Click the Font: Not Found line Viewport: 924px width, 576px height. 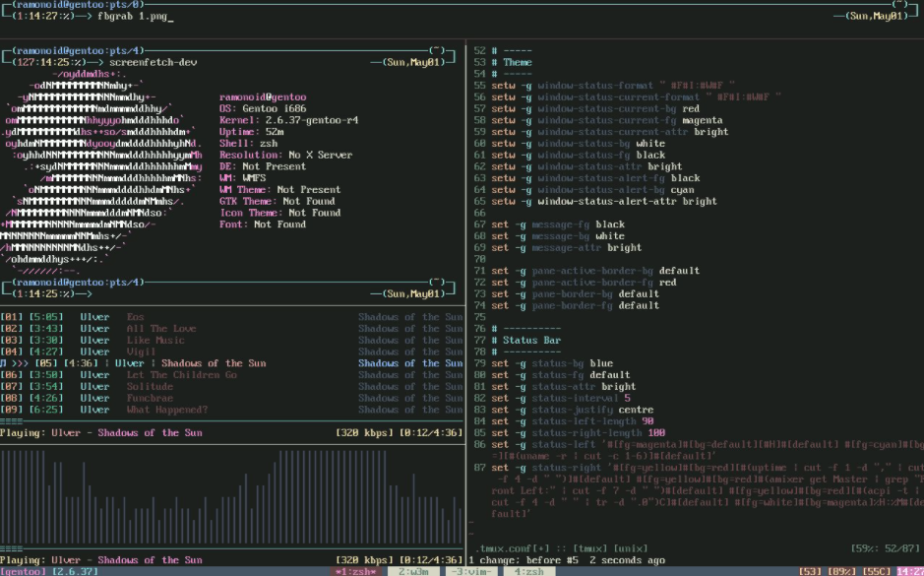pos(263,224)
